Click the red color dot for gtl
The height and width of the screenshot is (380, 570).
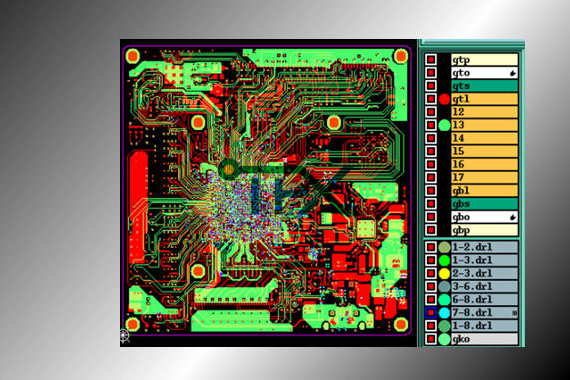click(x=444, y=99)
